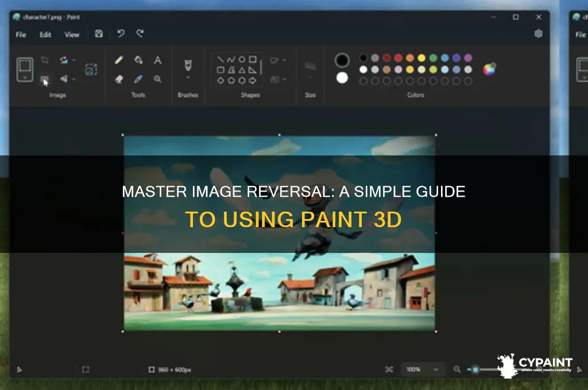Pick the green color swatch
Viewport: 588px width, 390px height.
click(433, 58)
